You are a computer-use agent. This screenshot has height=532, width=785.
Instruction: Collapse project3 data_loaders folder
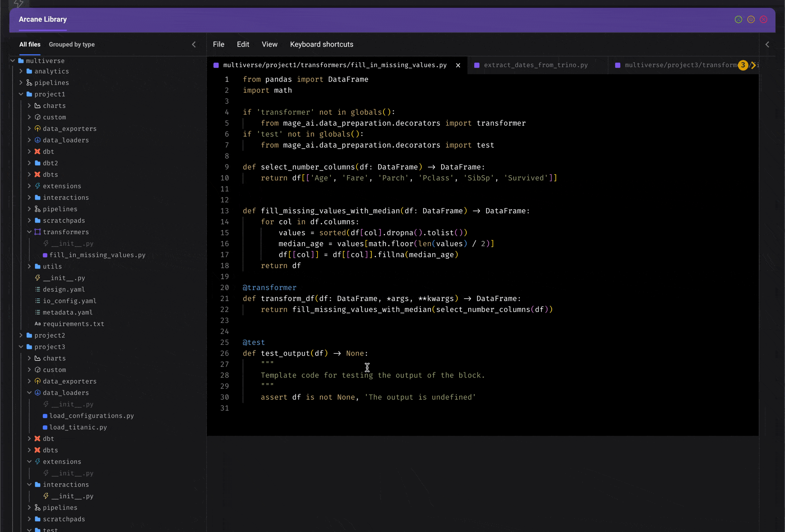coord(29,393)
